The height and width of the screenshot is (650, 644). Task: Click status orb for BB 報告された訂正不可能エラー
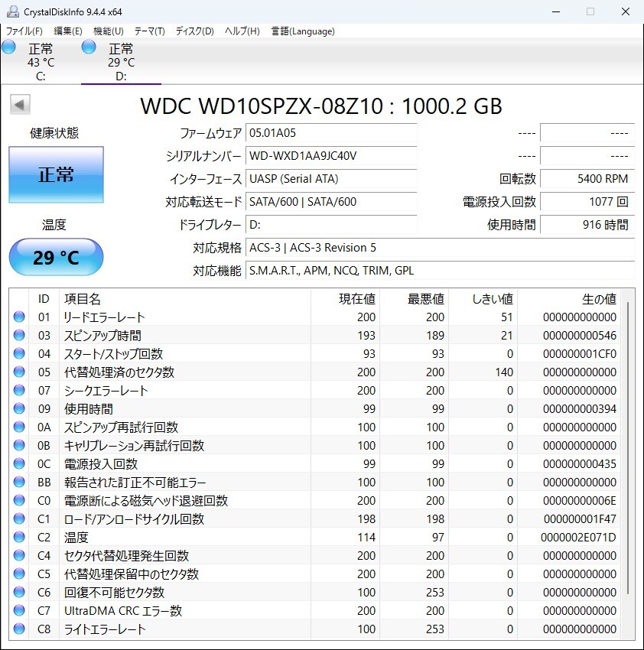pos(19,482)
